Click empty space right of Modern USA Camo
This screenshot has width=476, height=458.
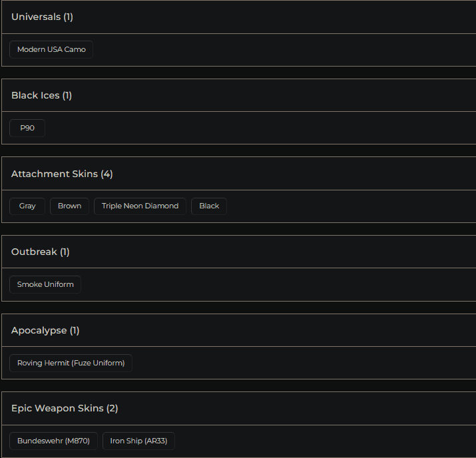coord(280,49)
